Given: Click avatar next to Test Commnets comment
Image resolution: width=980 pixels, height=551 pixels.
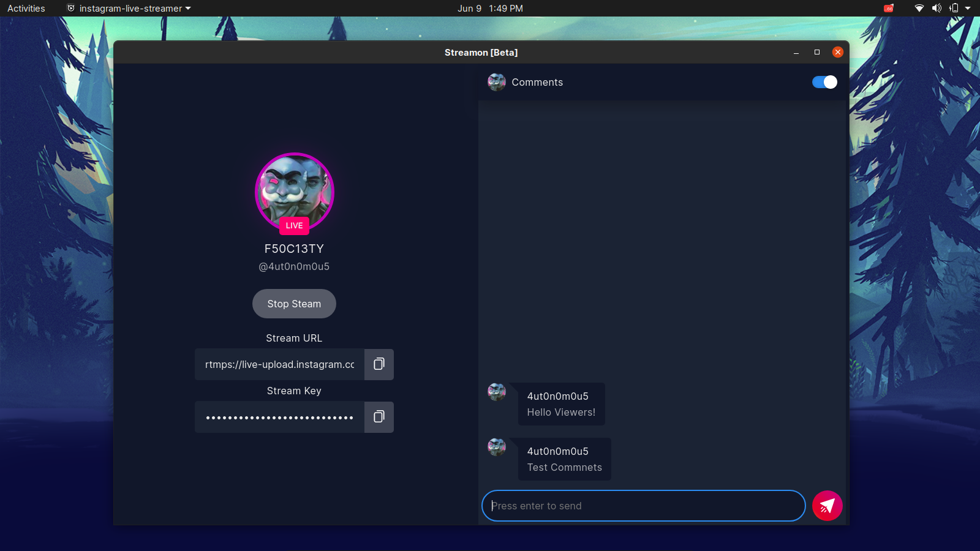Looking at the screenshot, I should 497,447.
